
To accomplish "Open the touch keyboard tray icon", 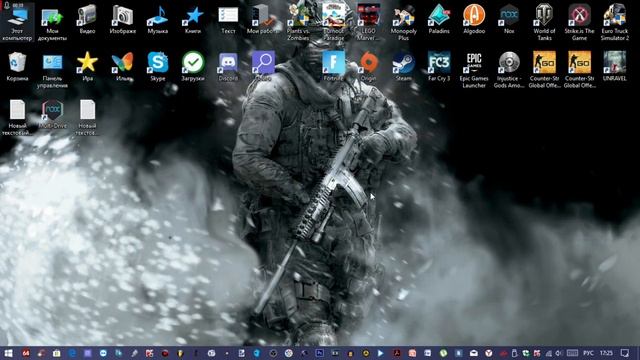I will pos(573,353).
